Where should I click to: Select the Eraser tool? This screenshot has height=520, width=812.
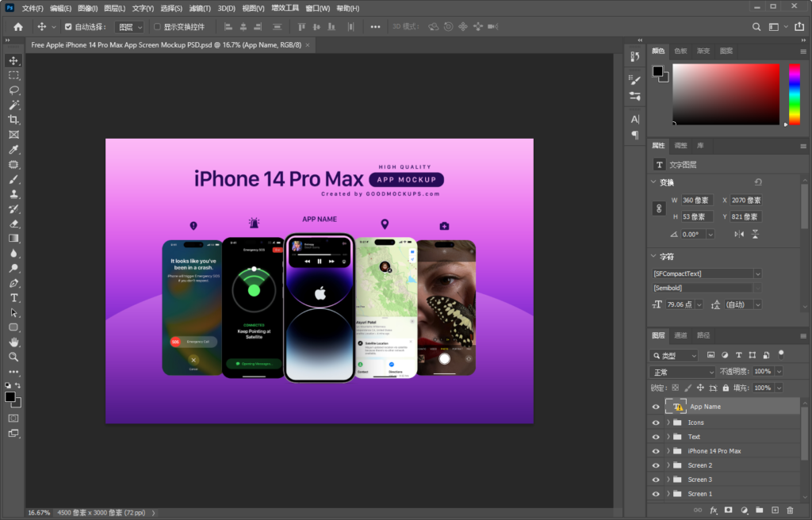pos(13,224)
